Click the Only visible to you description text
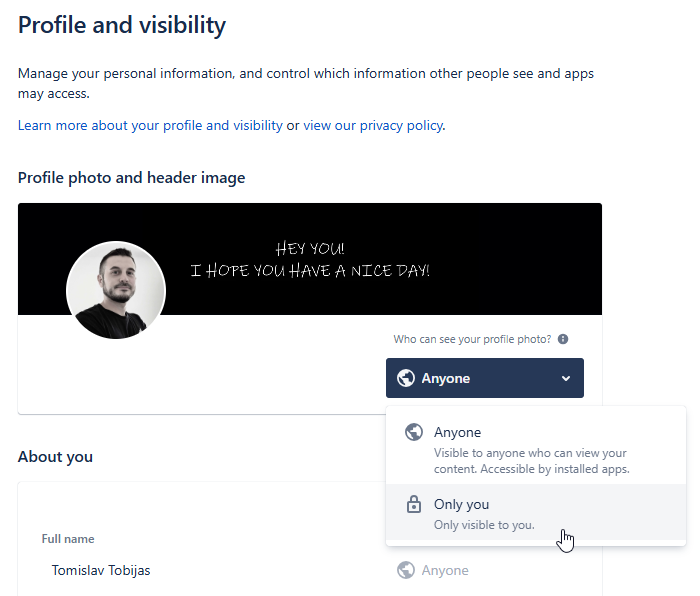The width and height of the screenshot is (700, 596). coord(484,525)
